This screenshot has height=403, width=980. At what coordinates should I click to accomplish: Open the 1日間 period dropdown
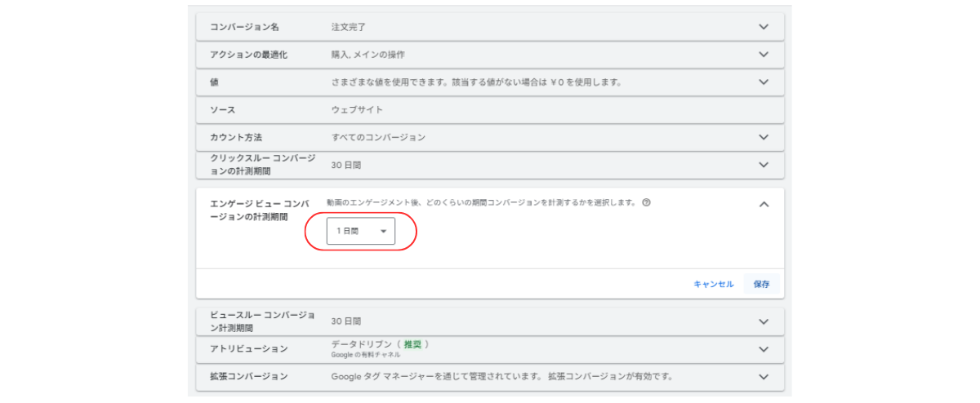pos(361,232)
